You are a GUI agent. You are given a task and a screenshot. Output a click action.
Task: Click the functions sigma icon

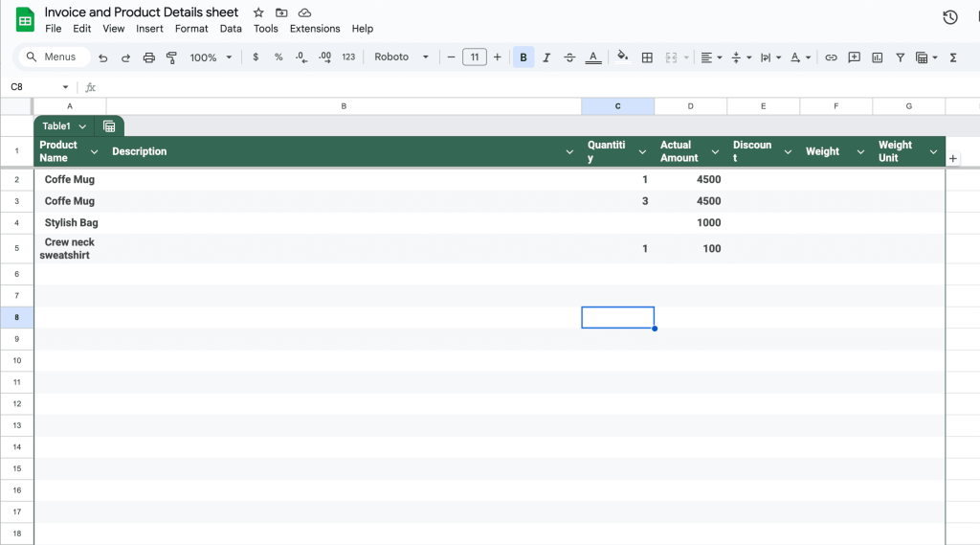[x=953, y=57]
